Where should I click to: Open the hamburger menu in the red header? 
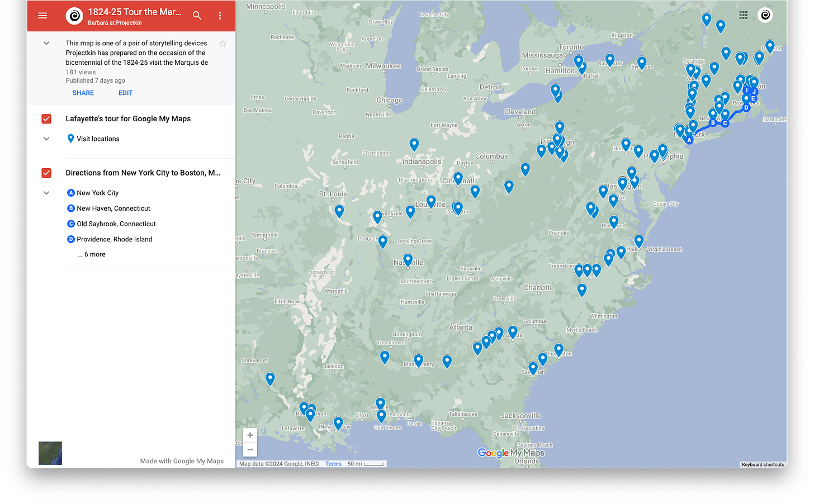tap(42, 16)
